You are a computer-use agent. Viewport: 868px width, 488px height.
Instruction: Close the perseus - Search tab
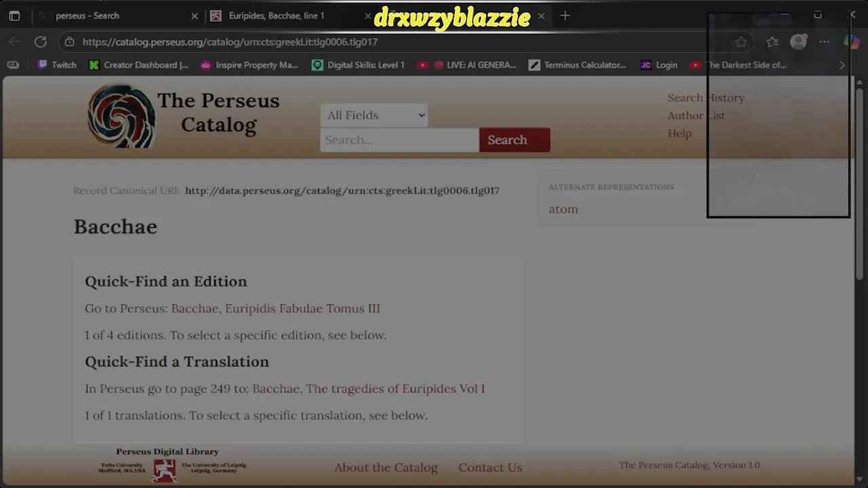coord(195,16)
